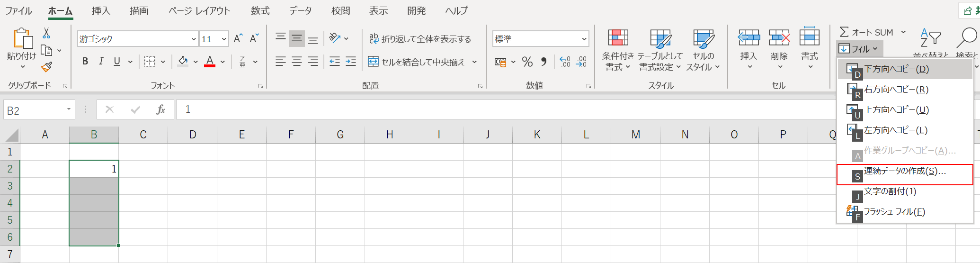Click the decrease decimal icon
The height and width of the screenshot is (263, 980).
[581, 62]
